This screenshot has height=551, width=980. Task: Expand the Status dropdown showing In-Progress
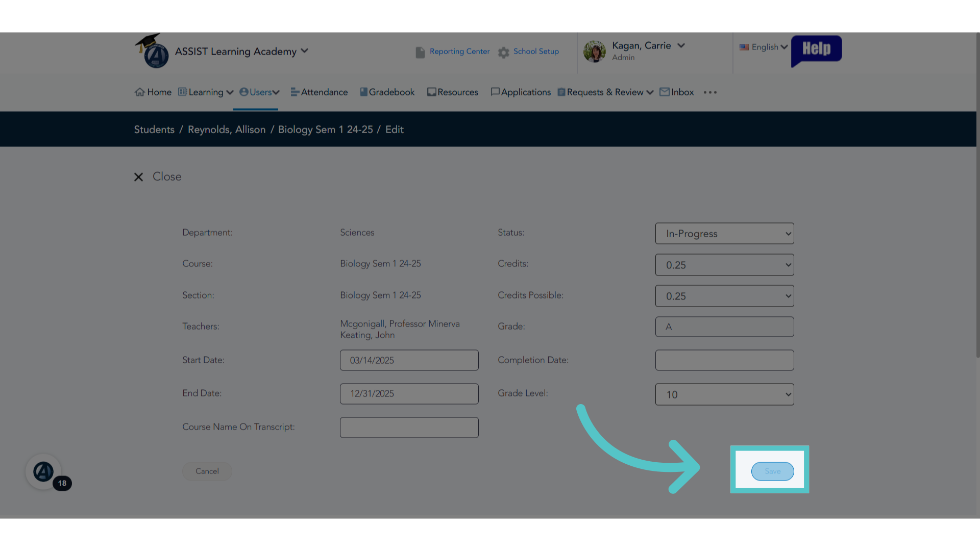(724, 234)
